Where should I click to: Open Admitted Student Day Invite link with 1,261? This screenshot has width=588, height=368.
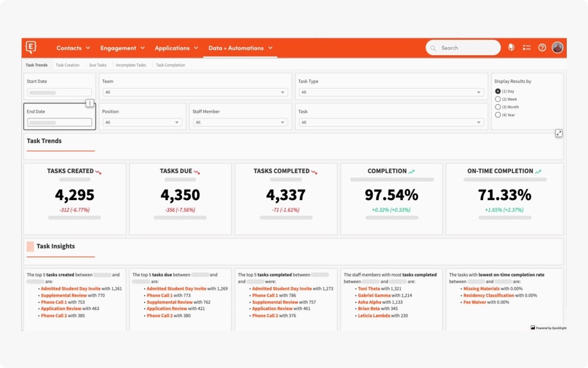click(x=71, y=289)
